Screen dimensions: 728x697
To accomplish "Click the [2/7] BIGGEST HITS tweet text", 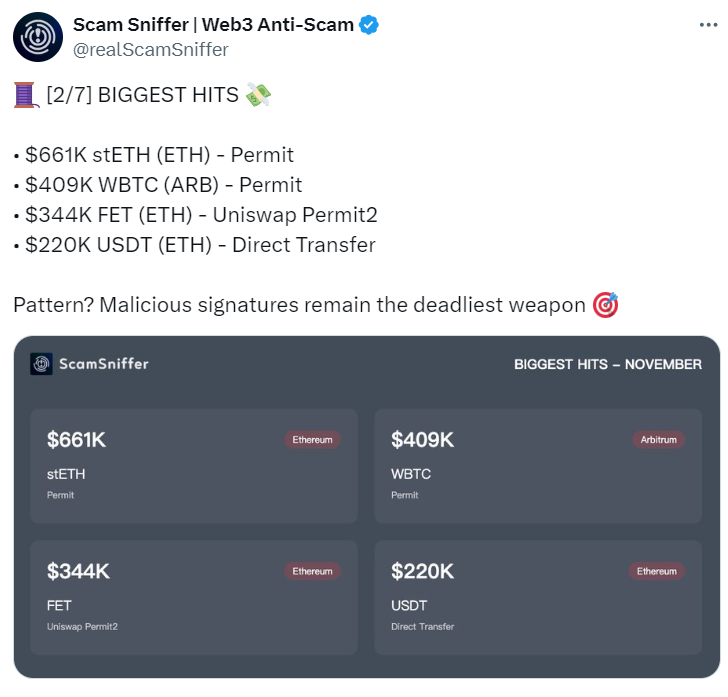I will [143, 95].
